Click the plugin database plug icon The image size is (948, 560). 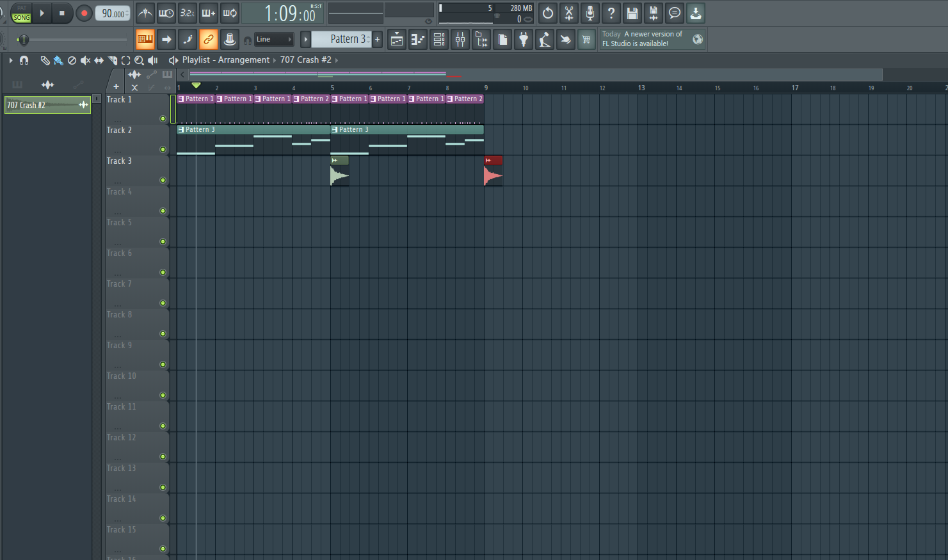click(x=524, y=40)
